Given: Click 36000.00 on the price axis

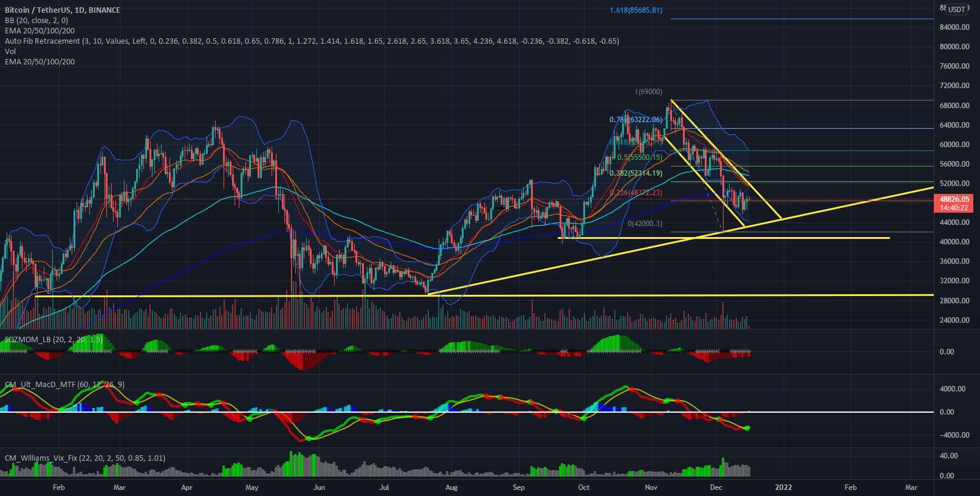Looking at the screenshot, I should tap(954, 261).
